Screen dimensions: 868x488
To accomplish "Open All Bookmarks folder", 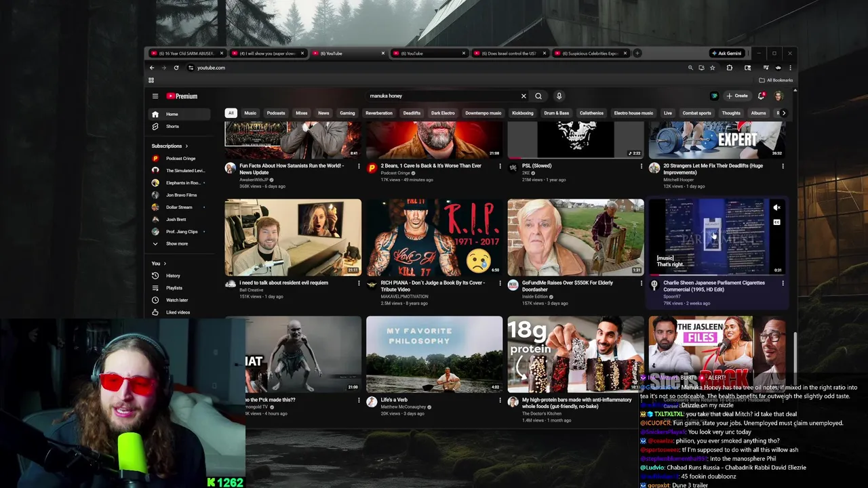I will point(776,80).
